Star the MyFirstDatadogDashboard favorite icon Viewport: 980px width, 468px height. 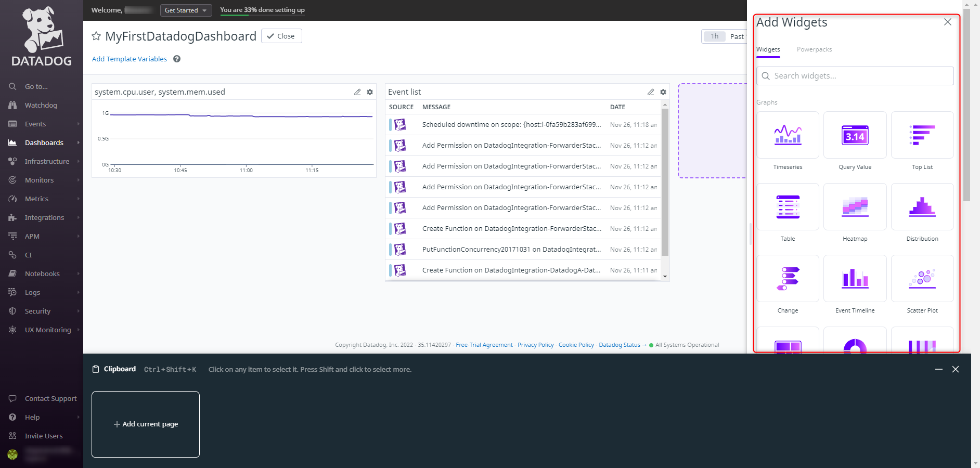click(96, 36)
